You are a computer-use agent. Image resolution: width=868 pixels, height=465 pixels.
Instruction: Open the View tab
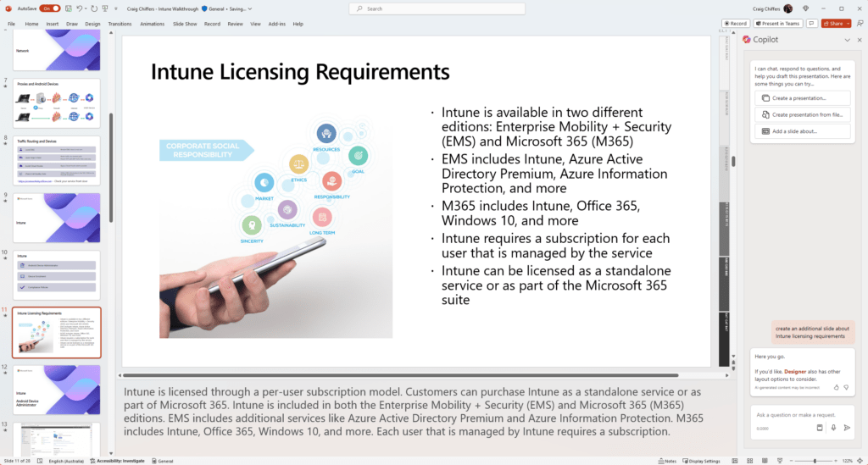click(255, 25)
